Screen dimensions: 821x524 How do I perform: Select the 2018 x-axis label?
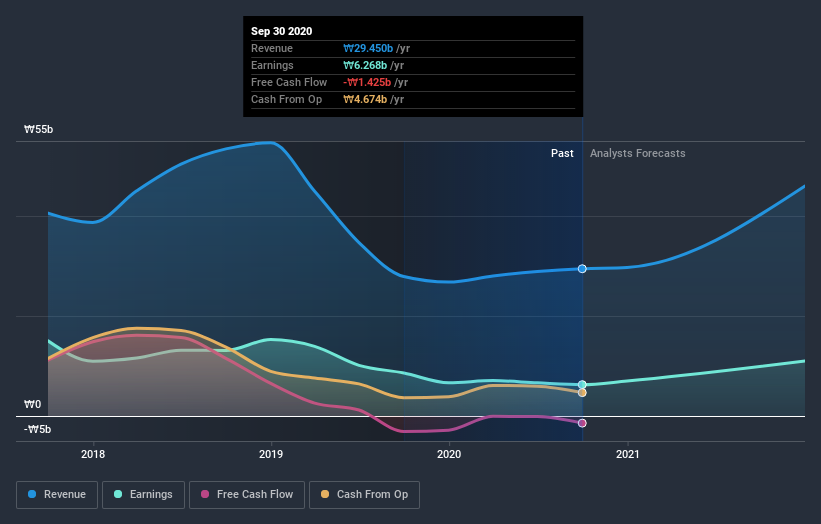coord(93,454)
